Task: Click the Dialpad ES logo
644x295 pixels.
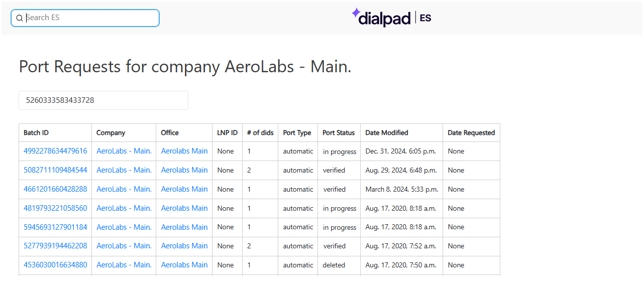Action: tap(391, 18)
